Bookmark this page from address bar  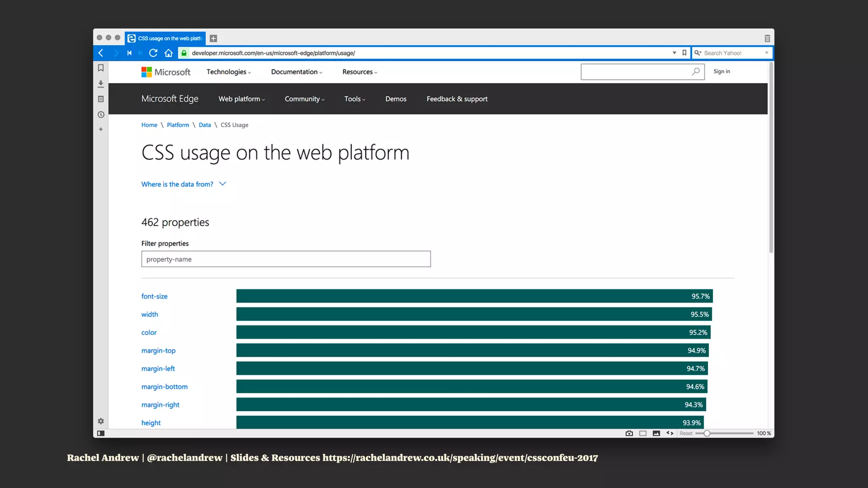(x=684, y=53)
